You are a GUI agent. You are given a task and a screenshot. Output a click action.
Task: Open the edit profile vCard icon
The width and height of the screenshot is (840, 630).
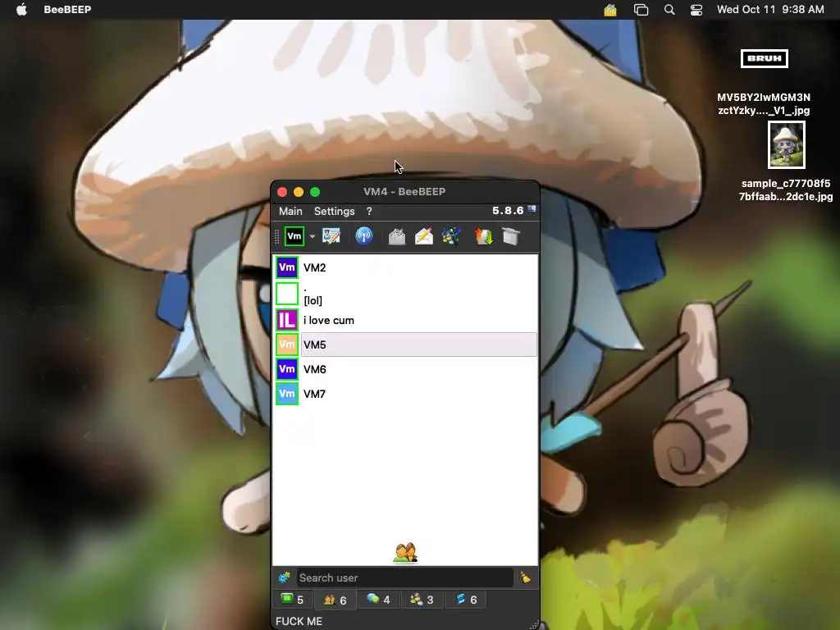click(331, 236)
